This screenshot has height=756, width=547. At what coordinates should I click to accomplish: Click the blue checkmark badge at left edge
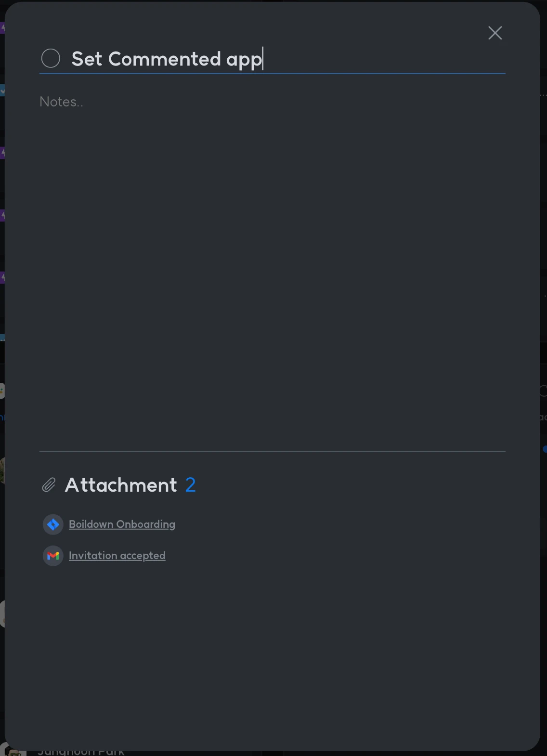tap(2, 90)
